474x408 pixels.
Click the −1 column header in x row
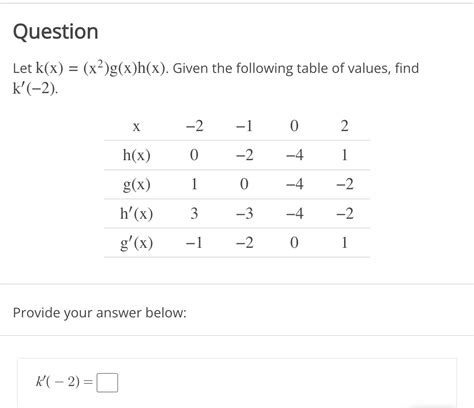point(244,126)
